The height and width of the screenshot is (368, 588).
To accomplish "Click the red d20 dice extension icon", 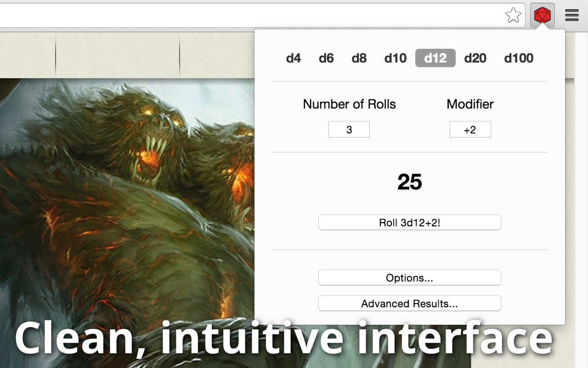I will coord(542,15).
